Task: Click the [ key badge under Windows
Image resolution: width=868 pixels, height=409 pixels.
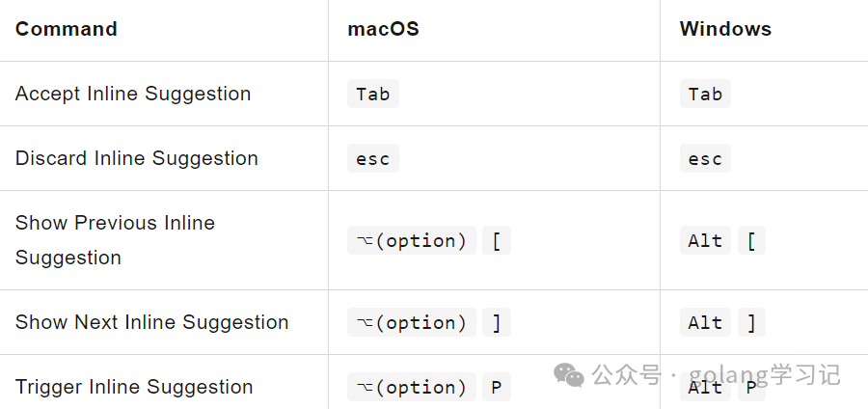Action: [x=751, y=240]
